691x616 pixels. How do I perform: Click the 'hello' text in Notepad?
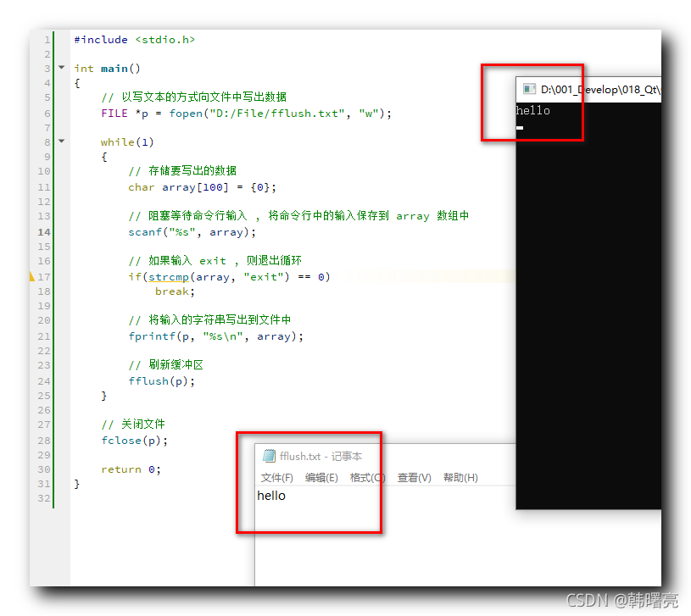(271, 496)
